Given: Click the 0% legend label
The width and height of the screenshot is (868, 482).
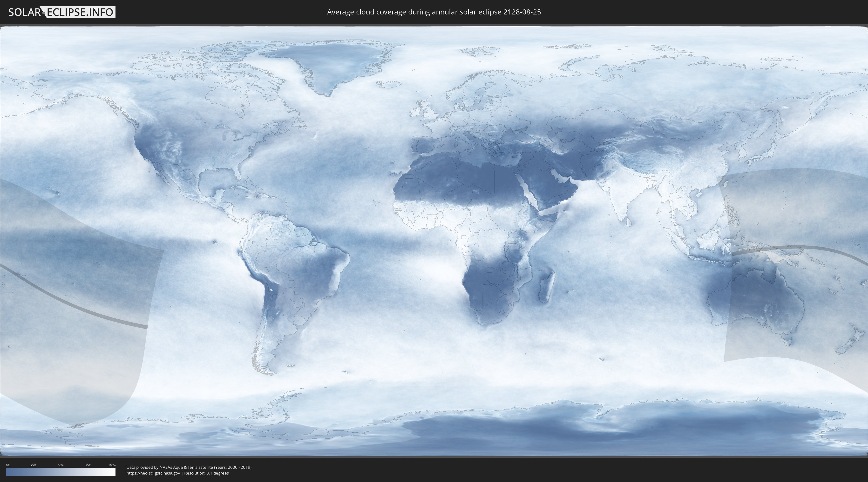Looking at the screenshot, I should coord(8,465).
